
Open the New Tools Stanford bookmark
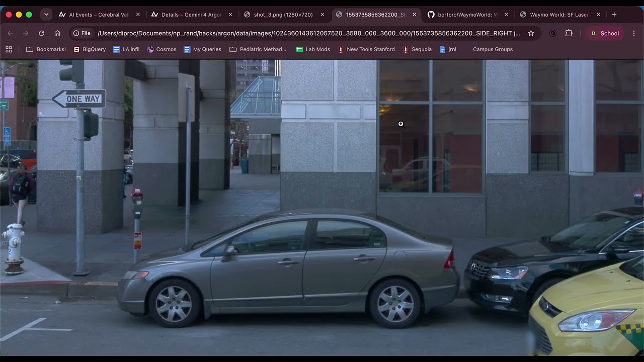coord(366,49)
